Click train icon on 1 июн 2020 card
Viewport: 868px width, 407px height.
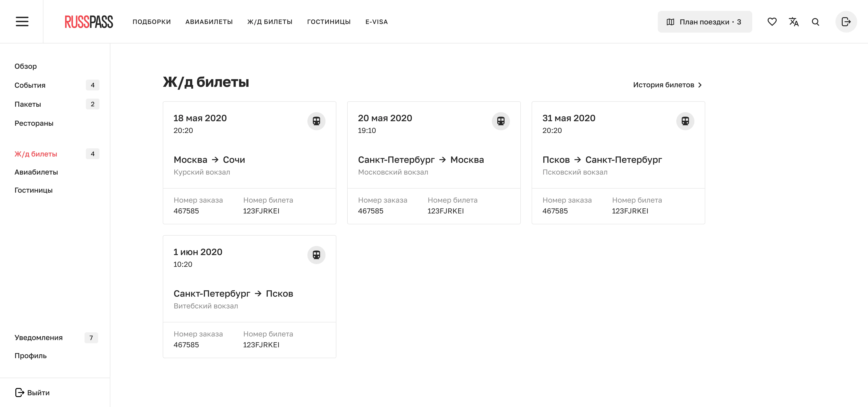pyautogui.click(x=316, y=255)
